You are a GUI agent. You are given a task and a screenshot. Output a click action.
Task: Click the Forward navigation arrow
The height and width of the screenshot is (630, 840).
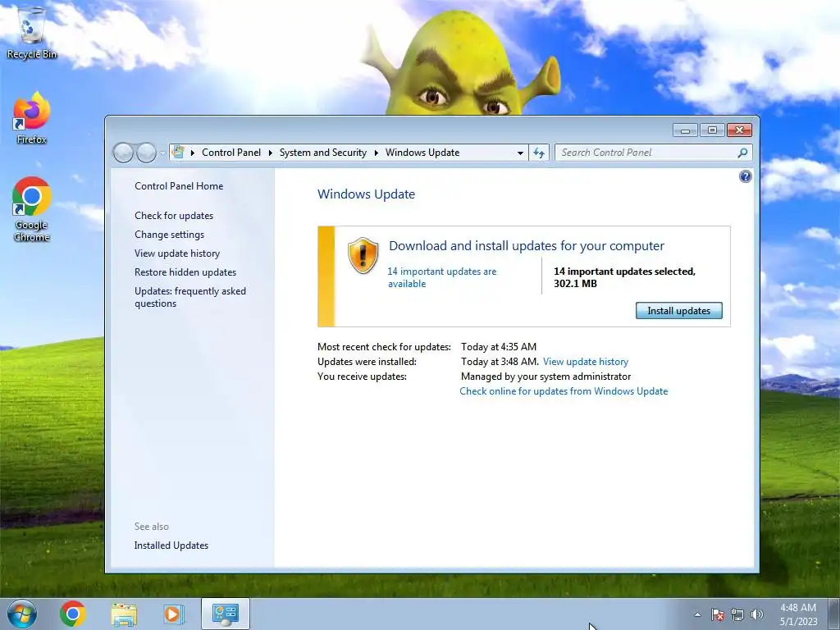pyautogui.click(x=146, y=153)
